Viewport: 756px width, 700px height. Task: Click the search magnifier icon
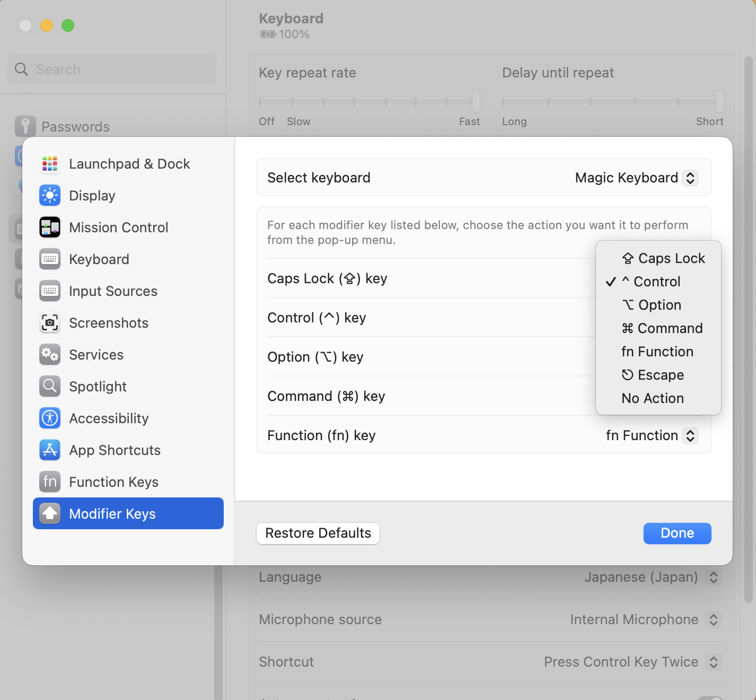[21, 69]
